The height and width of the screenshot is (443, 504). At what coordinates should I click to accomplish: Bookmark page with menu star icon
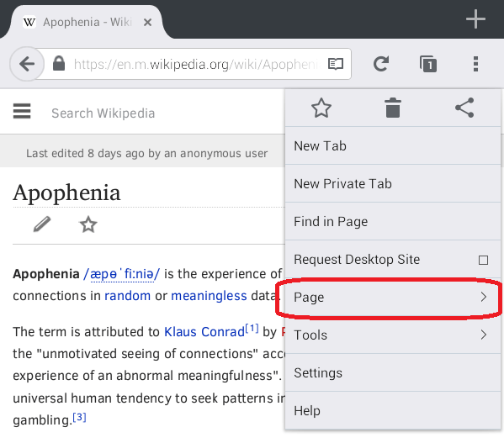point(321,108)
